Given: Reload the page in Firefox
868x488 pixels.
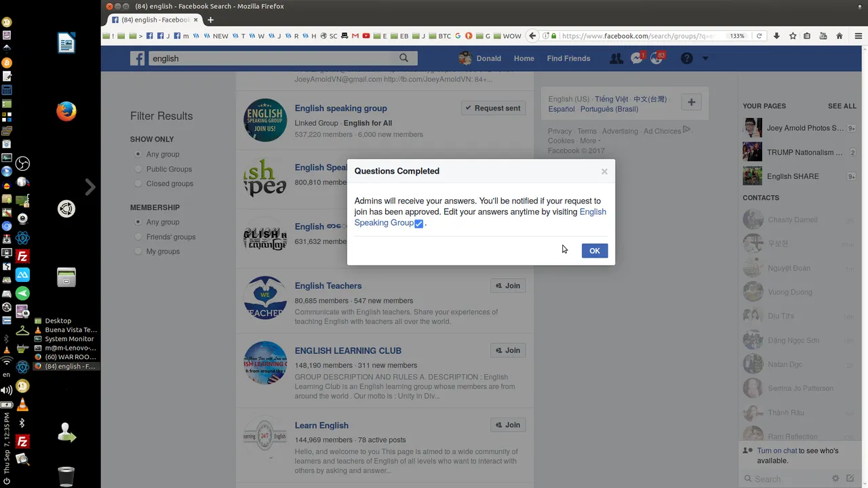Looking at the screenshot, I should coord(759,36).
